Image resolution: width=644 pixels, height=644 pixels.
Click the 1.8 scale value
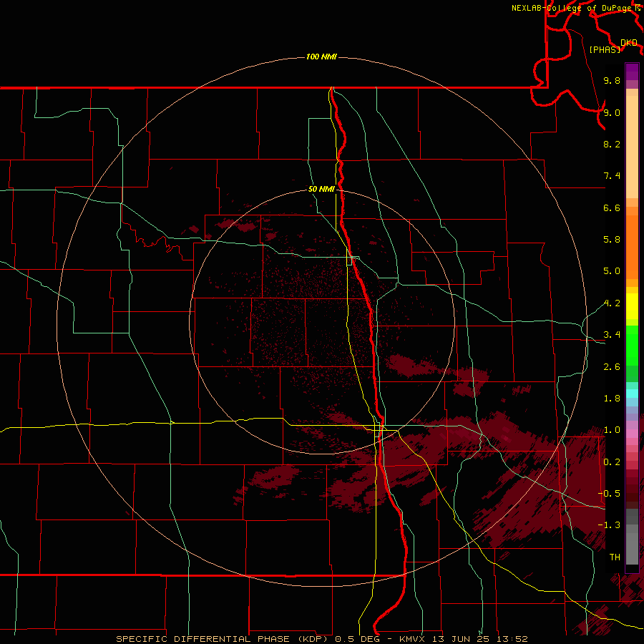612,399
